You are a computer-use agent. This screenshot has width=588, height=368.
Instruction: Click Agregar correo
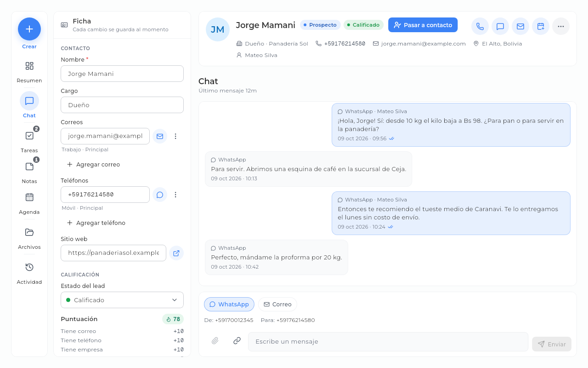[94, 164]
